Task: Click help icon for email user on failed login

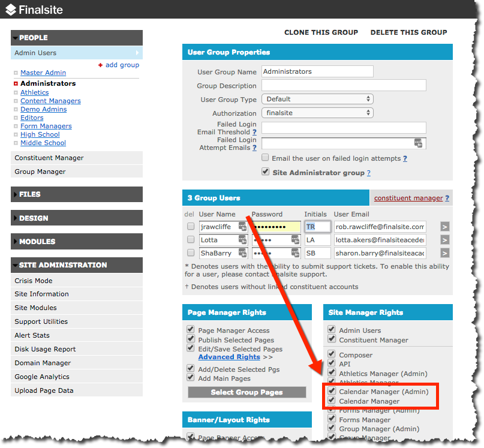Action: coord(405,158)
